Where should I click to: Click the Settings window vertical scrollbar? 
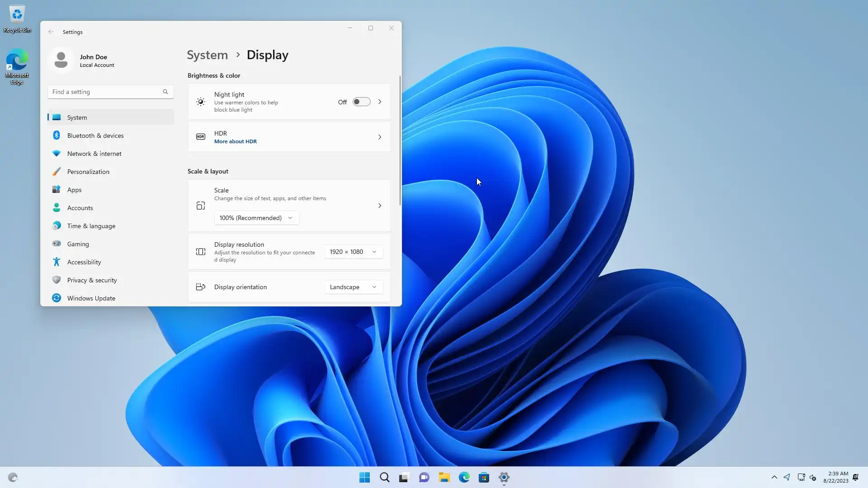pyautogui.click(x=400, y=140)
